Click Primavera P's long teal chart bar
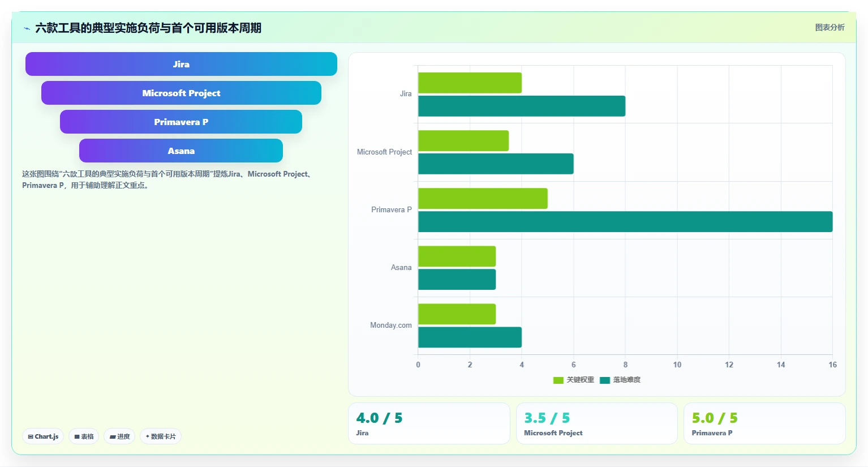868x467 pixels. click(x=625, y=221)
